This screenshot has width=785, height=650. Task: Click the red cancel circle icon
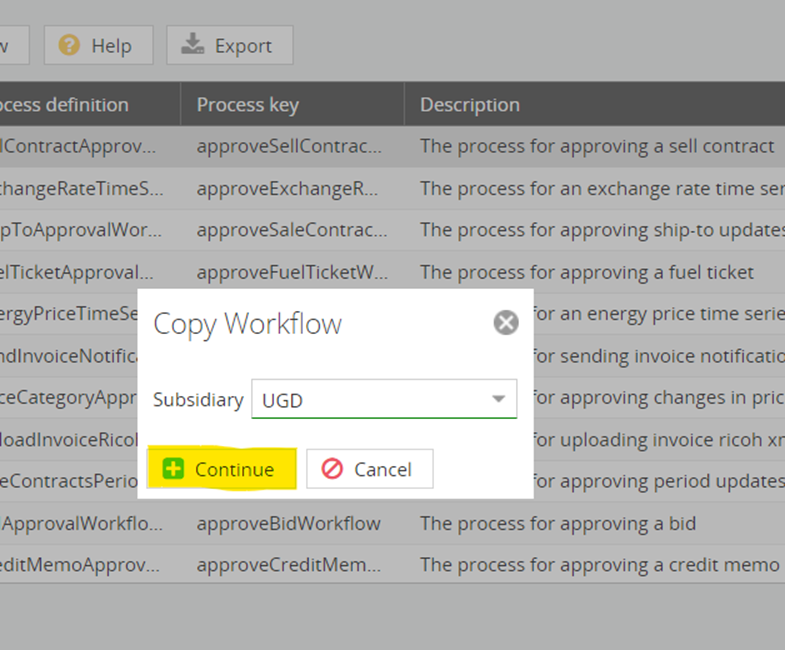(332, 469)
